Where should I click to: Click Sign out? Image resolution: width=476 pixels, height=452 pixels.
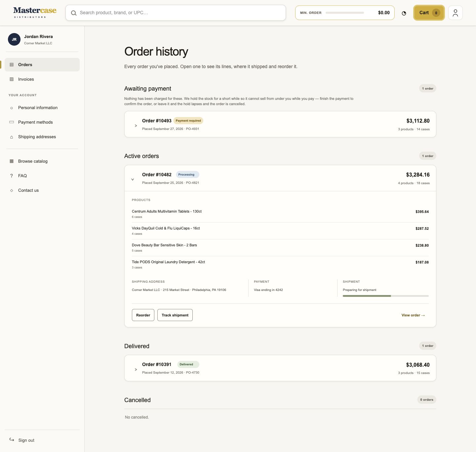[x=42, y=440]
